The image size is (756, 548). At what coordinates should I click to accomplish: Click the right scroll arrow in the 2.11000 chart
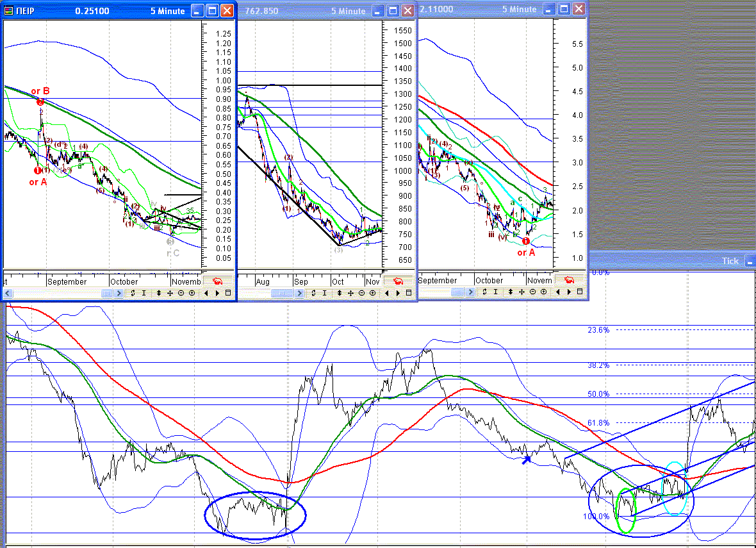click(x=470, y=292)
